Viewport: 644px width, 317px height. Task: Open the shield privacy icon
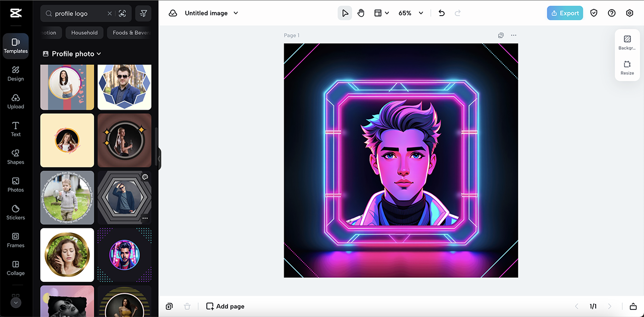pyautogui.click(x=594, y=13)
